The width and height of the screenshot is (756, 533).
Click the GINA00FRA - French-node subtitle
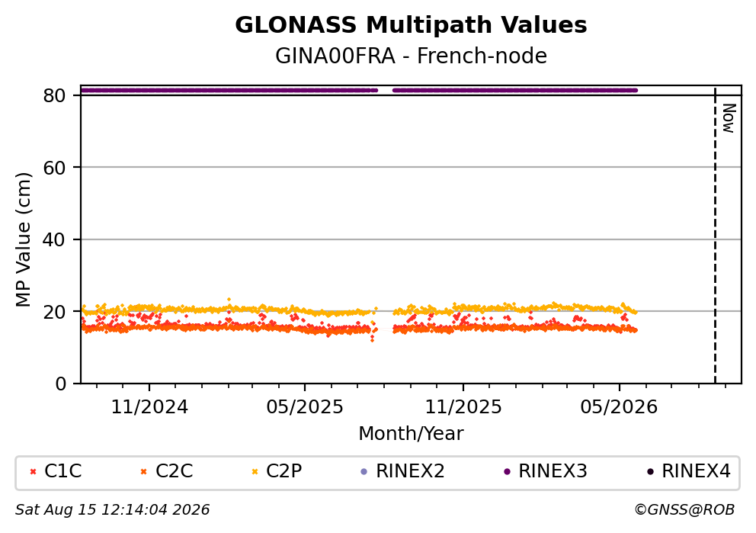pyautogui.click(x=411, y=56)
